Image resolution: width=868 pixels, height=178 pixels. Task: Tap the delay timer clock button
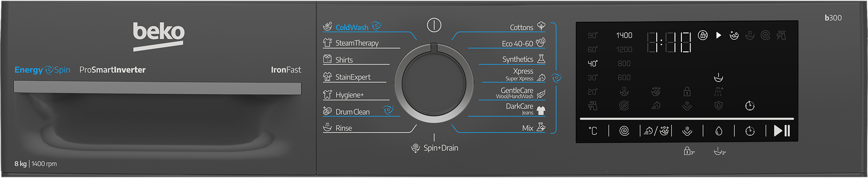750,131
